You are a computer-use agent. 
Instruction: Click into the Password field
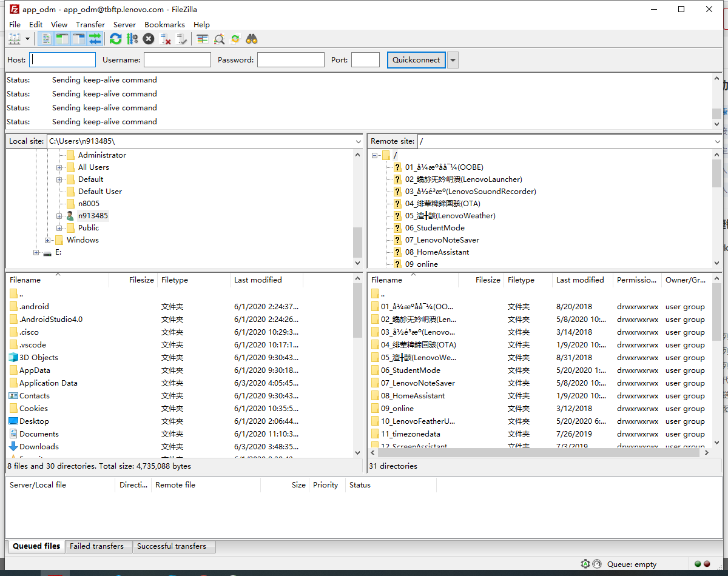(x=291, y=60)
